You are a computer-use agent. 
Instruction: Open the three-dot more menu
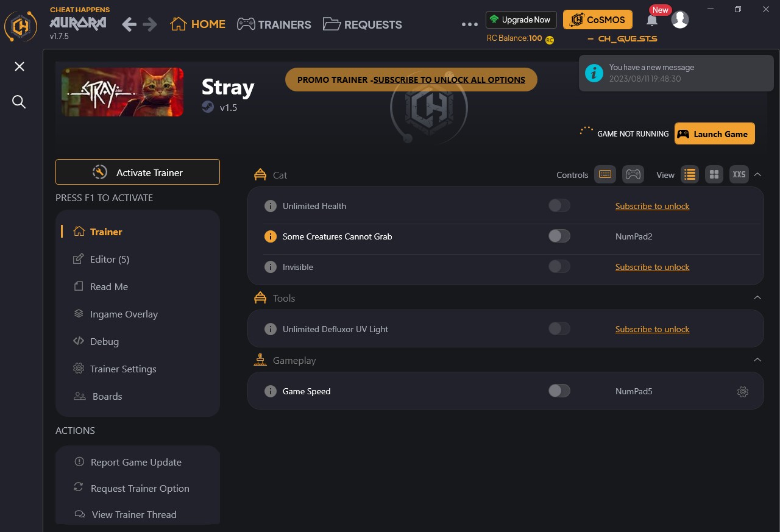coord(470,25)
